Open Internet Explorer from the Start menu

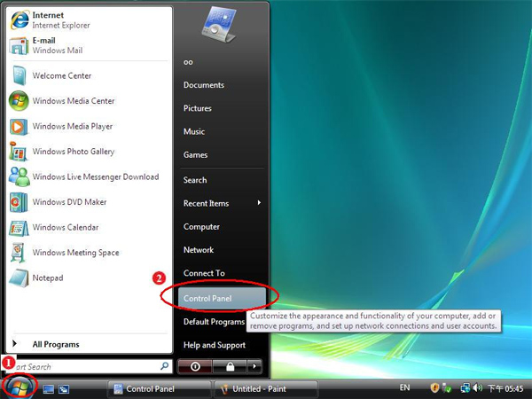pos(89,20)
